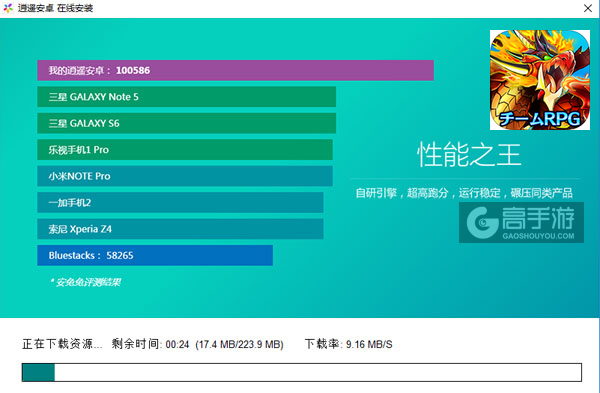This screenshot has height=393, width=600.
Task: Click the チームRPG dragon game icon
Action: 540,80
